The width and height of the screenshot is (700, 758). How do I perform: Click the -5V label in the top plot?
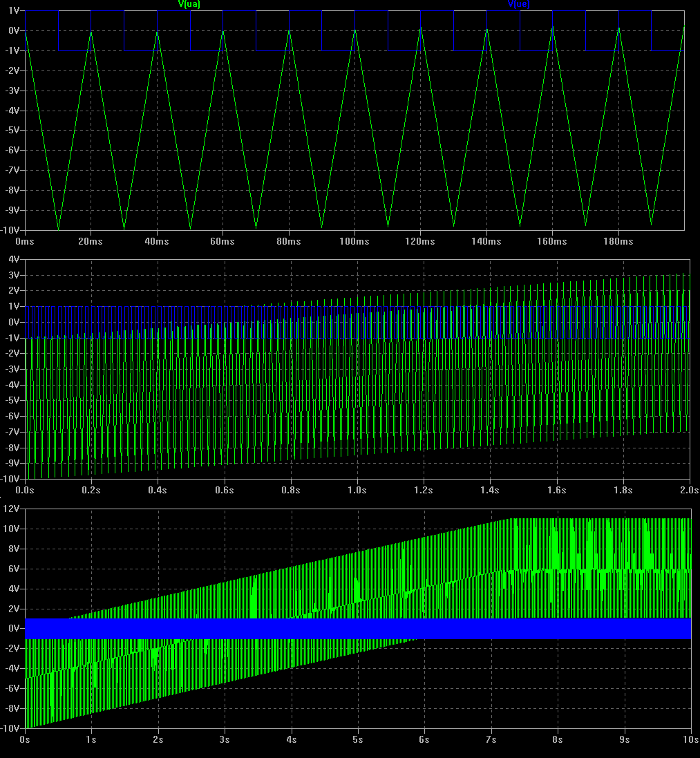(12, 130)
